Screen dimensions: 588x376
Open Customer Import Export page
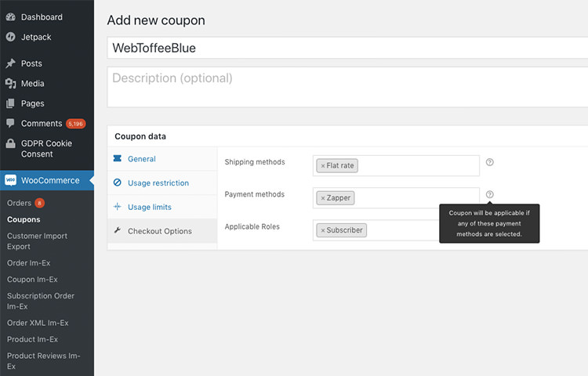click(37, 241)
